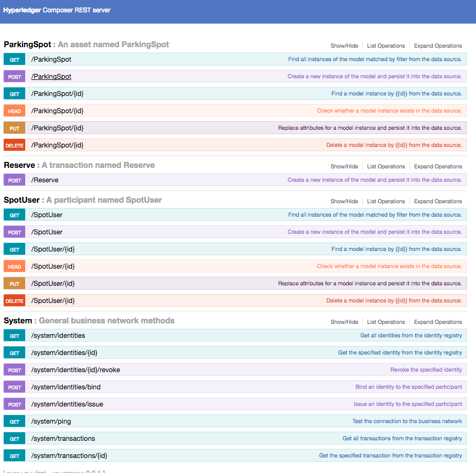Click 'Find all instances' description for /ParkingSpot
This screenshot has height=473, width=476.
point(375,59)
